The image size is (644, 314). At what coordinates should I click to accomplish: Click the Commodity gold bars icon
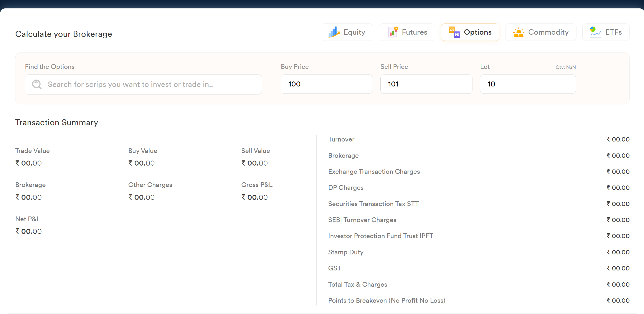[519, 32]
